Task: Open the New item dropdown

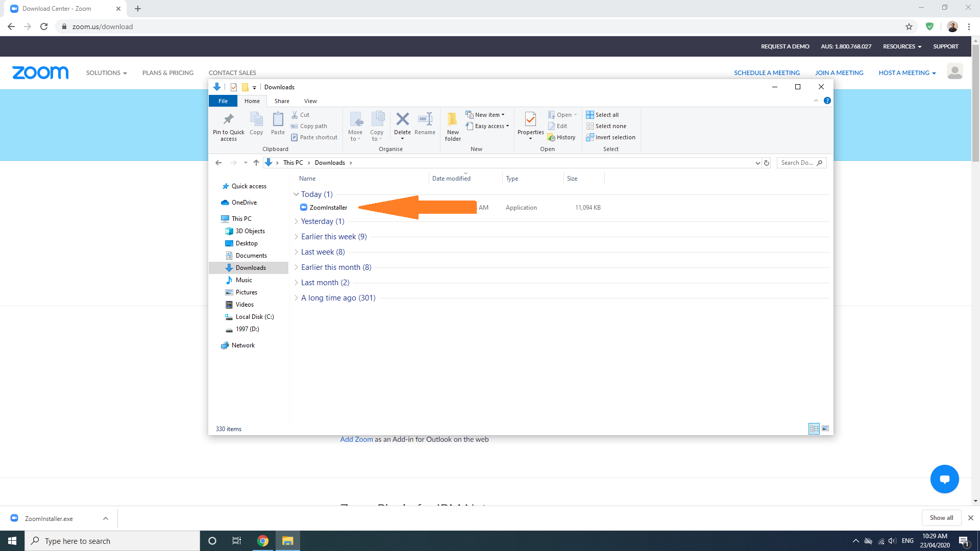Action: point(485,115)
